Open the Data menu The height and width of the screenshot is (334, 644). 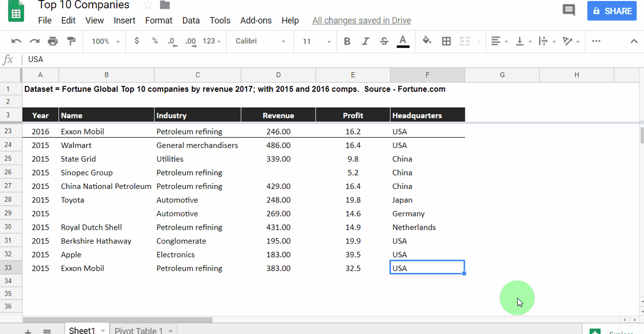[x=191, y=20]
